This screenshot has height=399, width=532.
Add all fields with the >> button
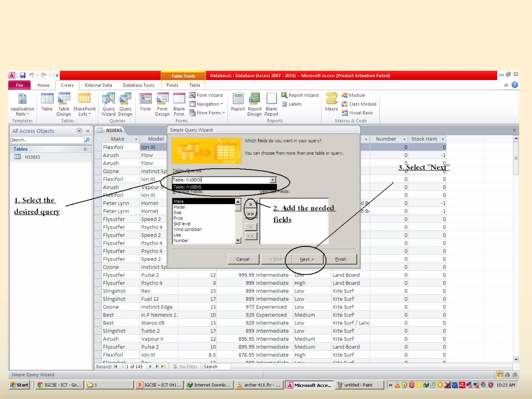pyautogui.click(x=251, y=214)
